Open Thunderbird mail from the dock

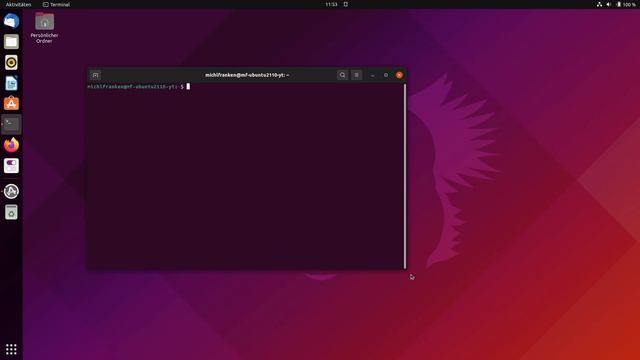(11, 21)
